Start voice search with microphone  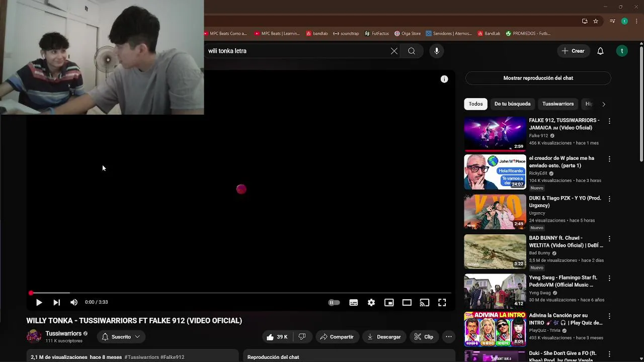point(437,51)
